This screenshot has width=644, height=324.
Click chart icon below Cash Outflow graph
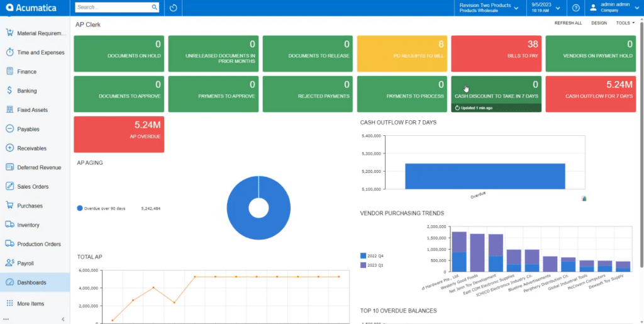[x=584, y=199]
